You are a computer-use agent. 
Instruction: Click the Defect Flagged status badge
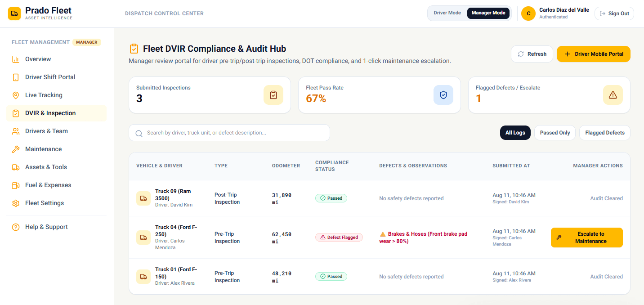[339, 238]
